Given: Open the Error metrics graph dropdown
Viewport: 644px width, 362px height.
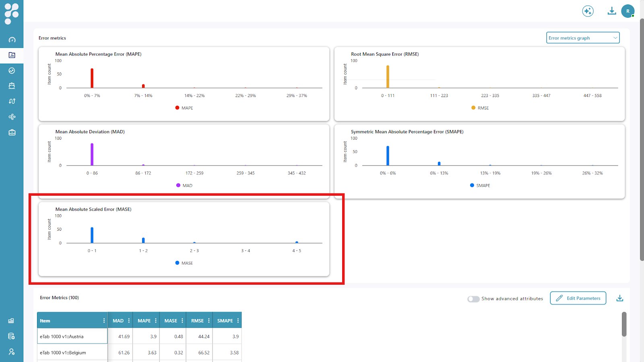Looking at the screenshot, I should coord(582,38).
